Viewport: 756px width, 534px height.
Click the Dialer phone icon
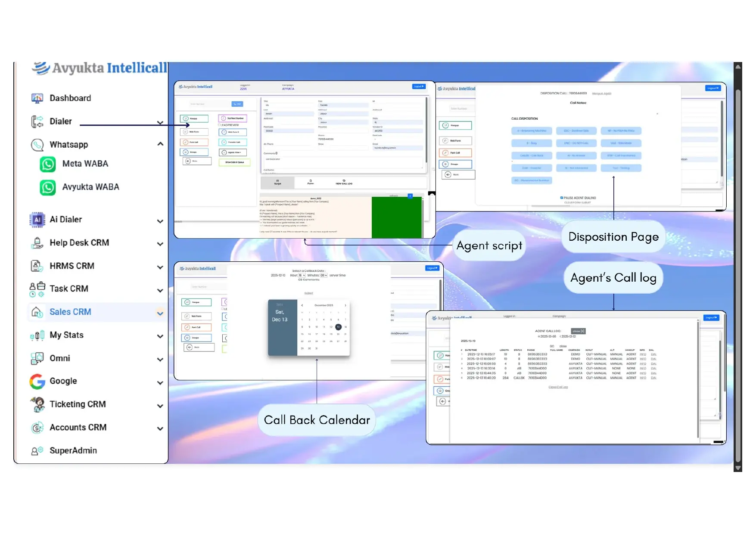point(37,121)
